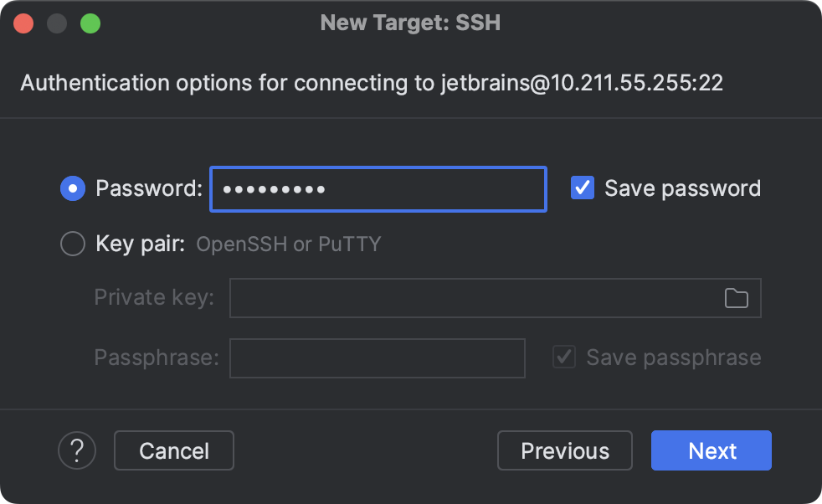
Task: Click the OpenSSH or PuTTY hint text
Action: (288, 244)
